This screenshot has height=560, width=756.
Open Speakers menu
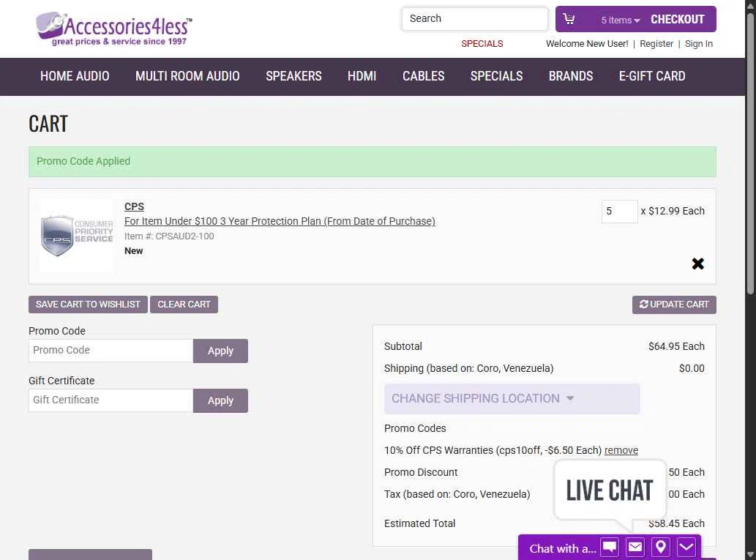pos(293,76)
